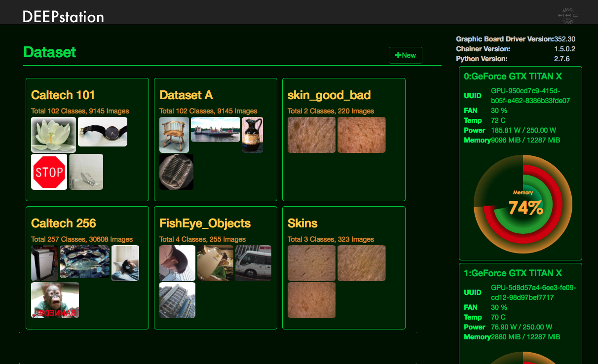The height and width of the screenshot is (364, 598).
Task: Click Chainer Version value 1.5.0.2
Action: (x=565, y=49)
